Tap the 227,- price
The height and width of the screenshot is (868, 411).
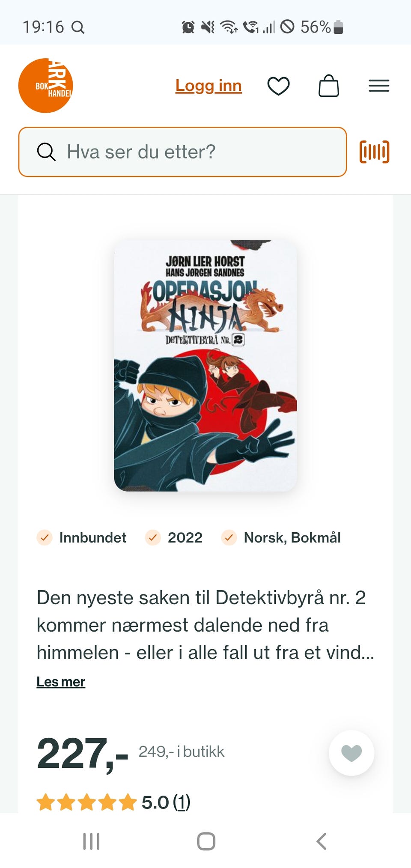coord(83,753)
